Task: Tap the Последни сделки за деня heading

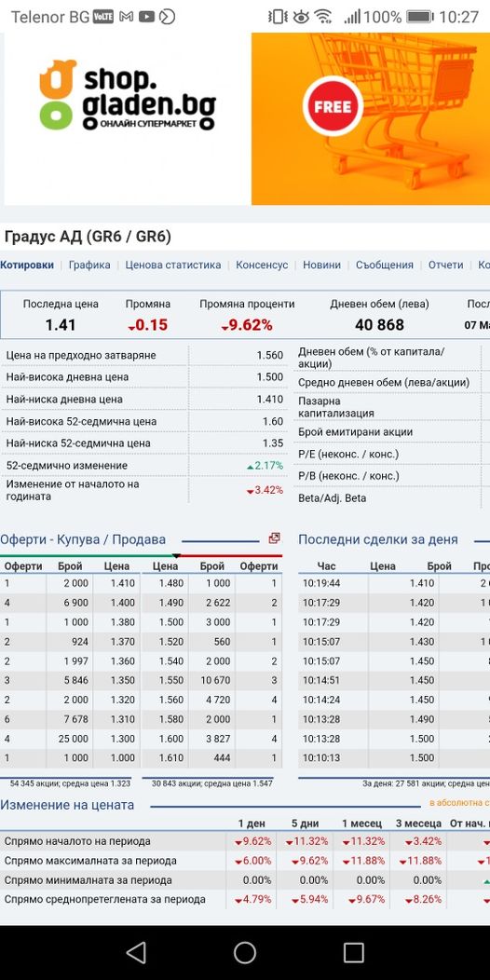Action: coord(378,540)
